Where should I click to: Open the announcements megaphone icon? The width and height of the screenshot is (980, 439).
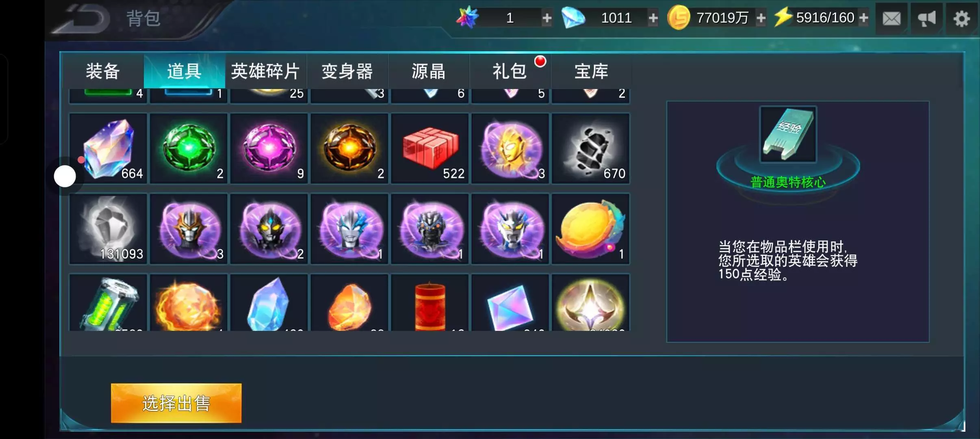coord(927,19)
